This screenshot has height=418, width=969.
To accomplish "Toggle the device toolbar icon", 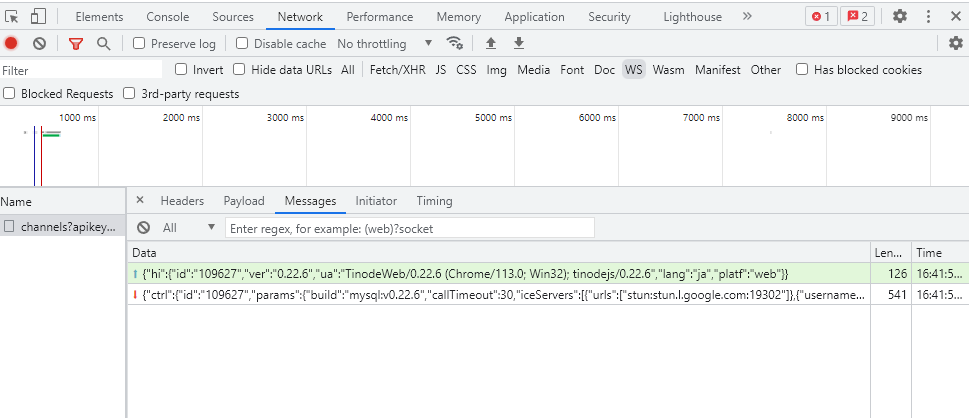I will 38,17.
